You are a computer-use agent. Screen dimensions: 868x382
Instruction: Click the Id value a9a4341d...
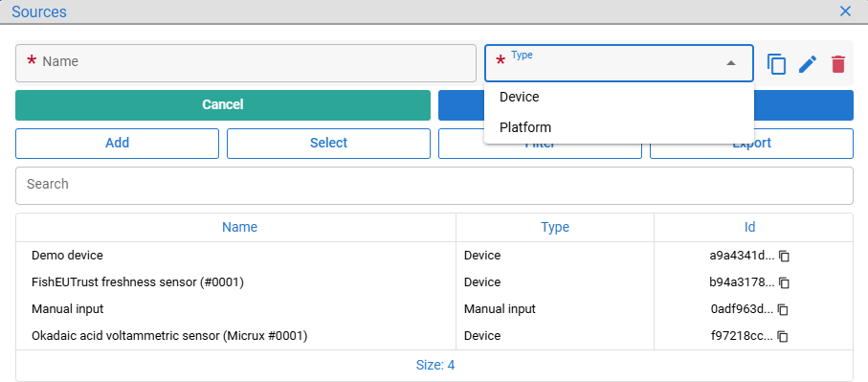pos(742,256)
